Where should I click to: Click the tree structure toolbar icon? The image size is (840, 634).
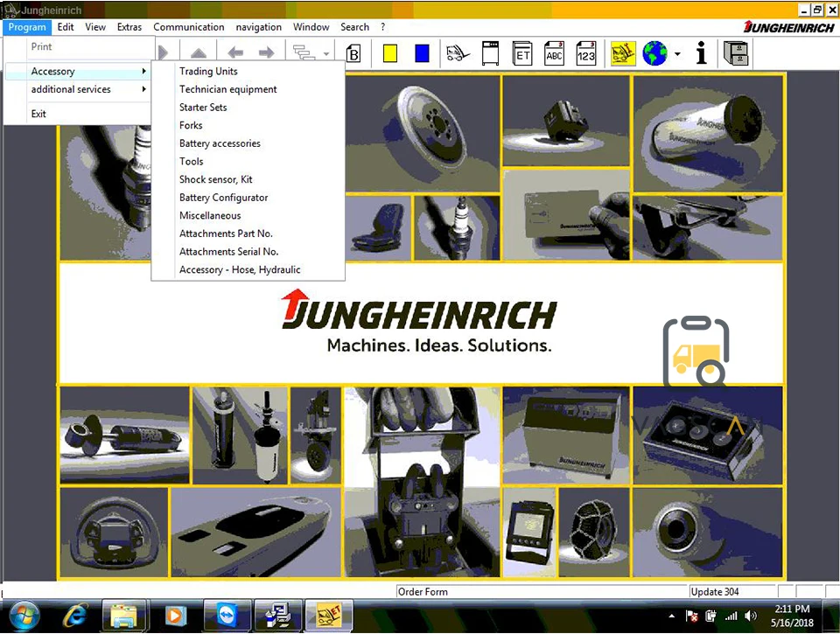pyautogui.click(x=304, y=52)
